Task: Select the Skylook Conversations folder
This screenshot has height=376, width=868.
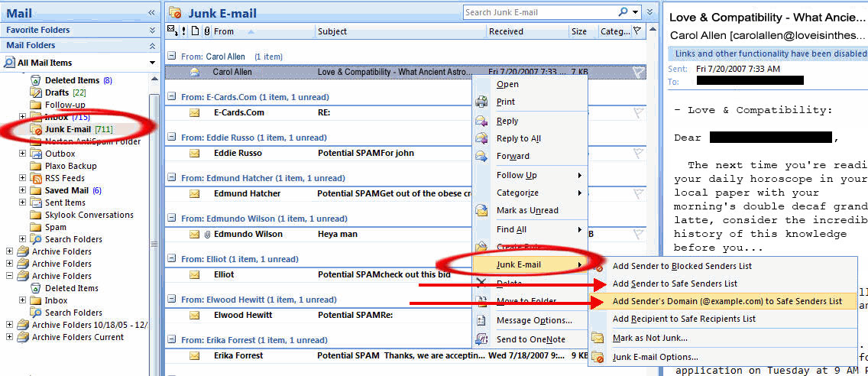Action: (x=89, y=215)
